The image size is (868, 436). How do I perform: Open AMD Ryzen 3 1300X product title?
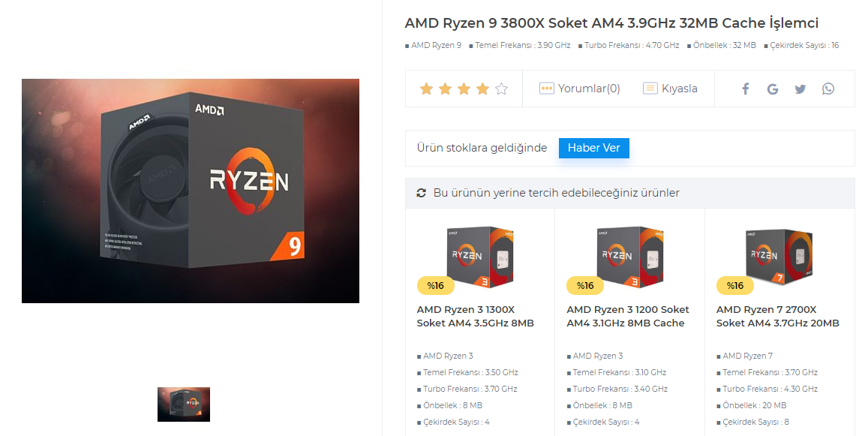pyautogui.click(x=476, y=317)
